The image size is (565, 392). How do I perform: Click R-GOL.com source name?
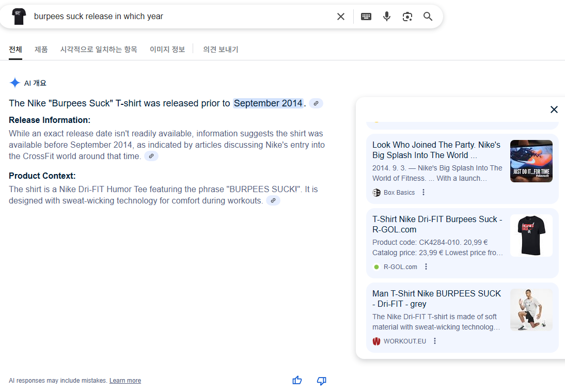(x=400, y=266)
